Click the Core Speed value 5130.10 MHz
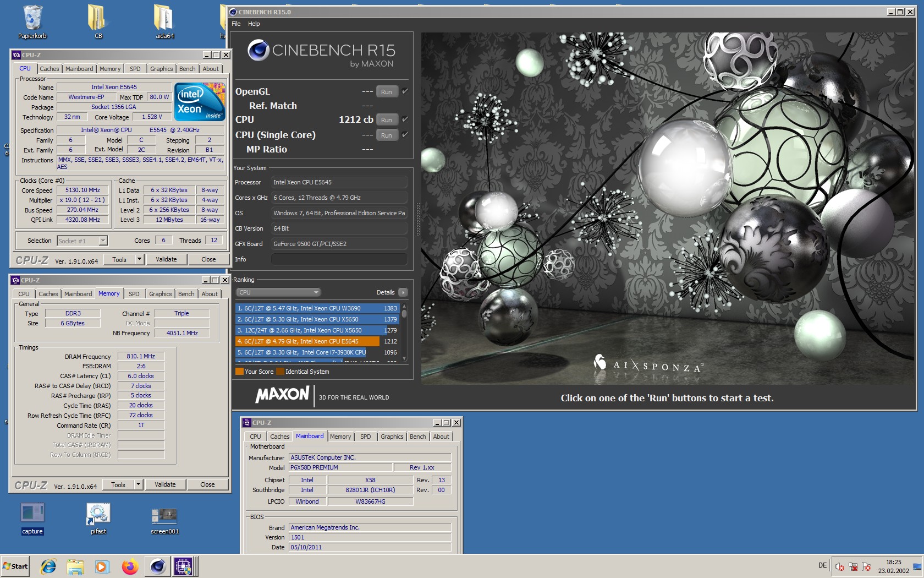Viewport: 924px width, 578px height. point(82,190)
